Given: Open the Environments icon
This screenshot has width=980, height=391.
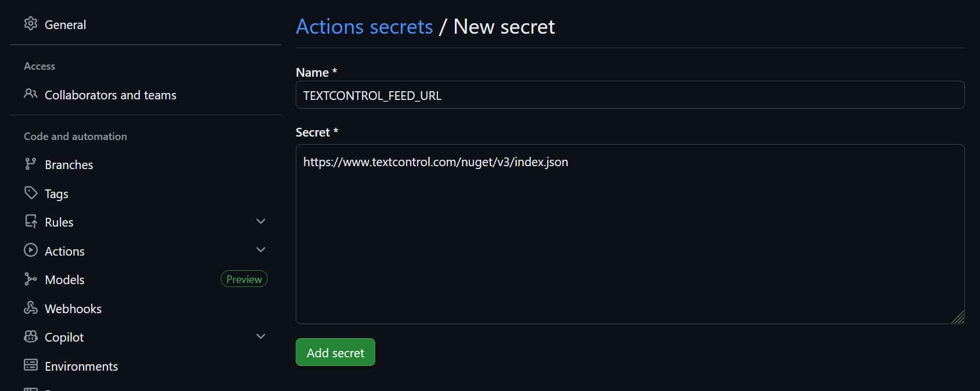Looking at the screenshot, I should point(31,365).
